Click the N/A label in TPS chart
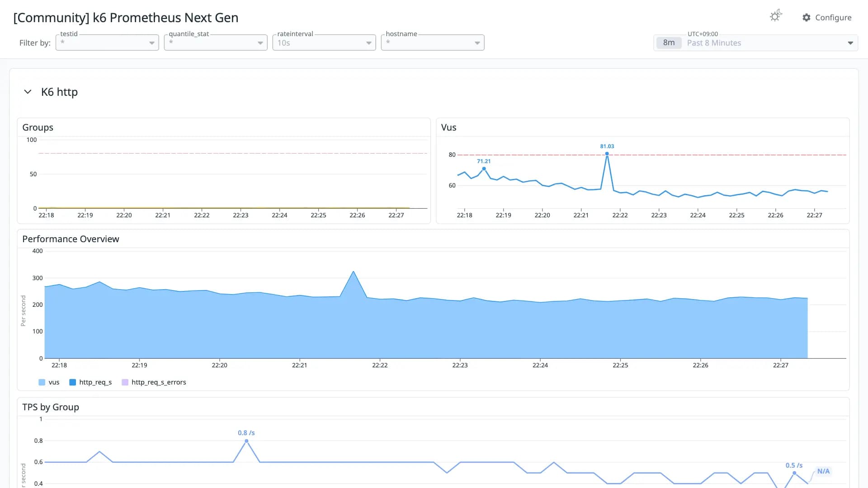Viewport: 868px width, 488px height. click(823, 471)
